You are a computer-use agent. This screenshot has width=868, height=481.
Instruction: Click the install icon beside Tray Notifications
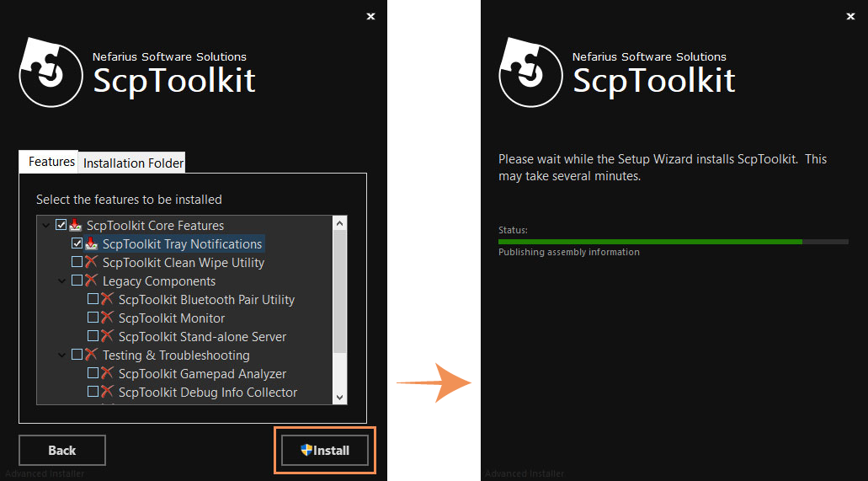pyautogui.click(x=91, y=243)
